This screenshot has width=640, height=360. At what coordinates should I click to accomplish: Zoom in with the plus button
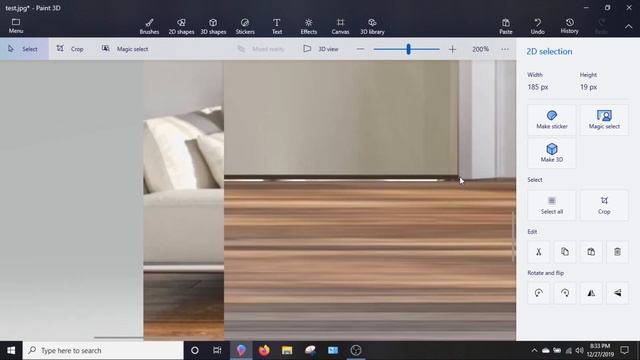(452, 49)
